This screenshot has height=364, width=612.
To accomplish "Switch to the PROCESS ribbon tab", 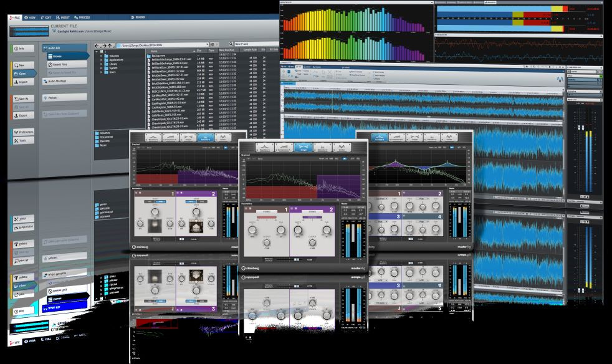I will click(x=82, y=19).
